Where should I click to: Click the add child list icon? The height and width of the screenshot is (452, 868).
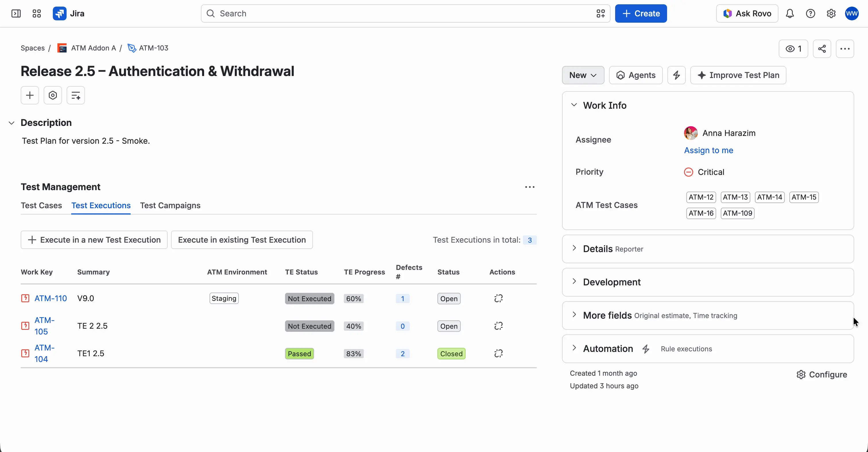[75, 95]
